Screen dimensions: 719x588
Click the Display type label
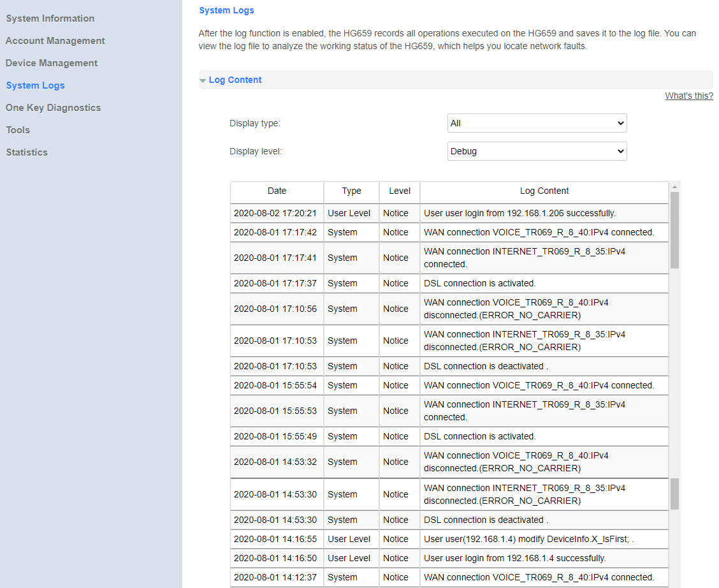tap(254, 123)
